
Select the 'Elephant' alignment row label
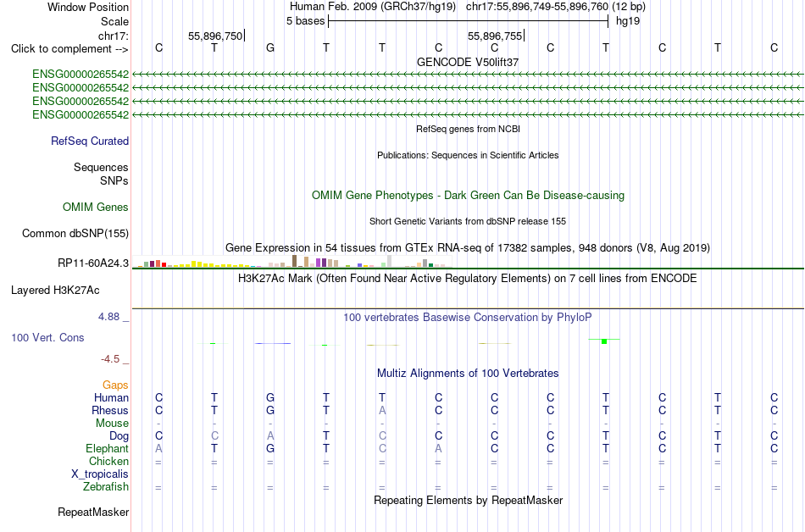pos(108,448)
